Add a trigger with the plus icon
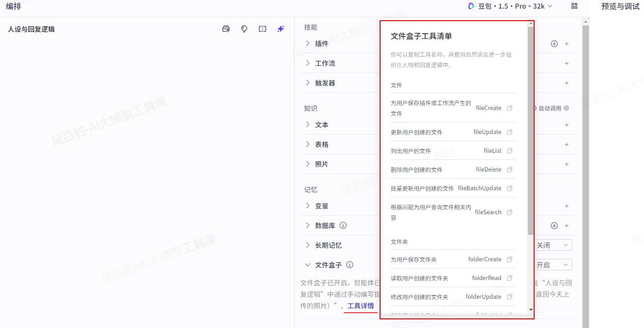644x328 pixels. pyautogui.click(x=567, y=83)
